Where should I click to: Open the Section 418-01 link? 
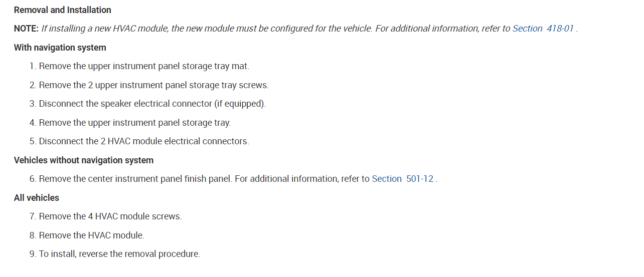tap(543, 29)
